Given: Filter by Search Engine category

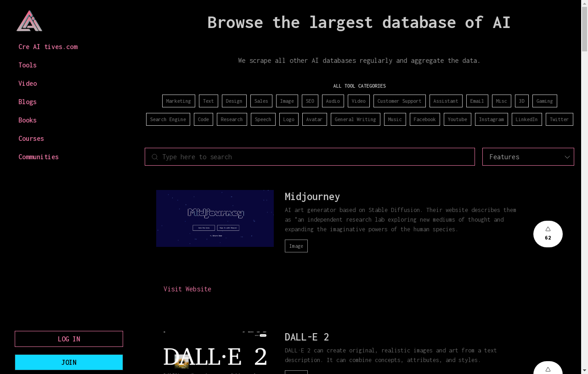Looking at the screenshot, I should (168, 119).
